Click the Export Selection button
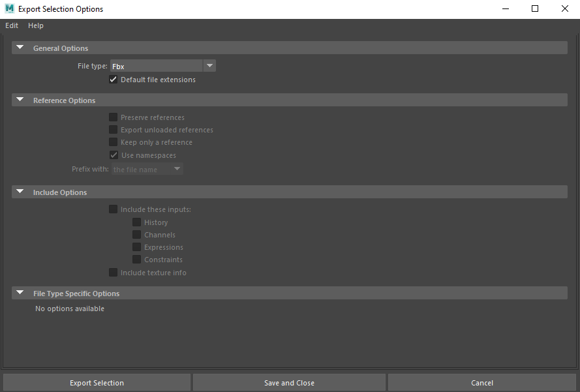The height and width of the screenshot is (392, 580). tap(96, 382)
